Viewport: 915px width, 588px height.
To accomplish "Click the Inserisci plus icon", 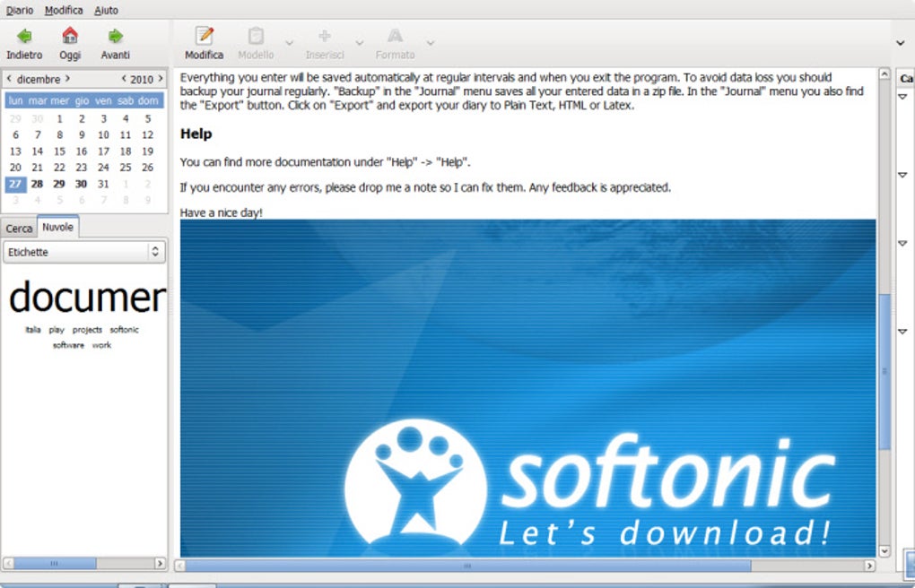I will [x=325, y=38].
